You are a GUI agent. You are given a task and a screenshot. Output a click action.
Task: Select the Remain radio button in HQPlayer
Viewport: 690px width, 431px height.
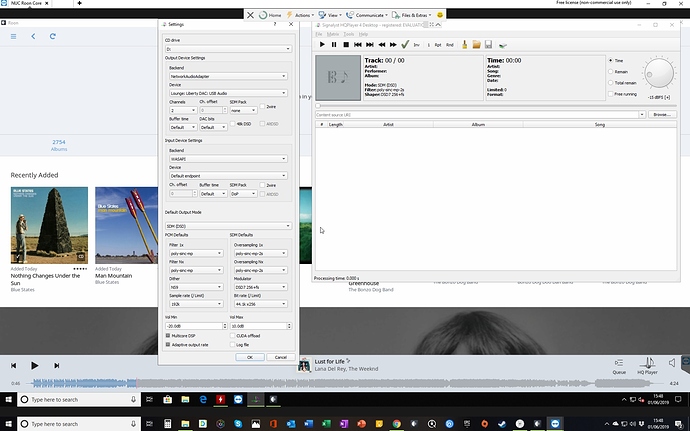click(611, 71)
